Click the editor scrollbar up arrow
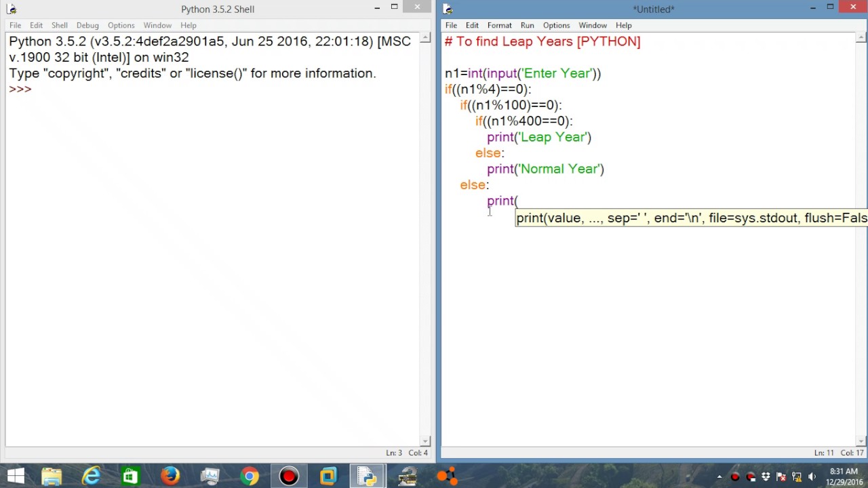This screenshot has height=488, width=868. pos(861,39)
